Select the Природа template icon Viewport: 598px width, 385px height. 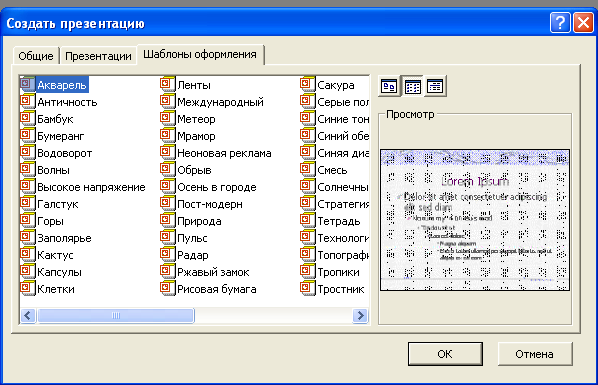(167, 220)
